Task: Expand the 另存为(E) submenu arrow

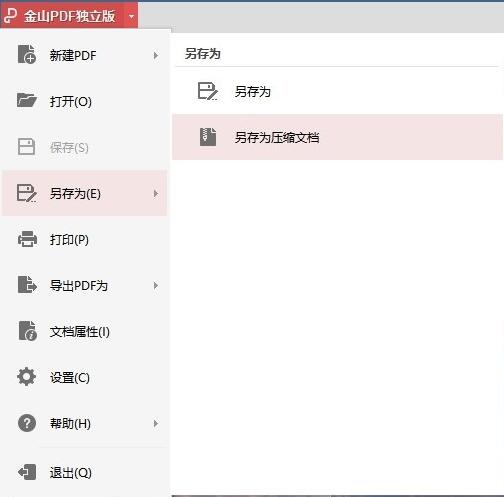Action: coord(156,193)
